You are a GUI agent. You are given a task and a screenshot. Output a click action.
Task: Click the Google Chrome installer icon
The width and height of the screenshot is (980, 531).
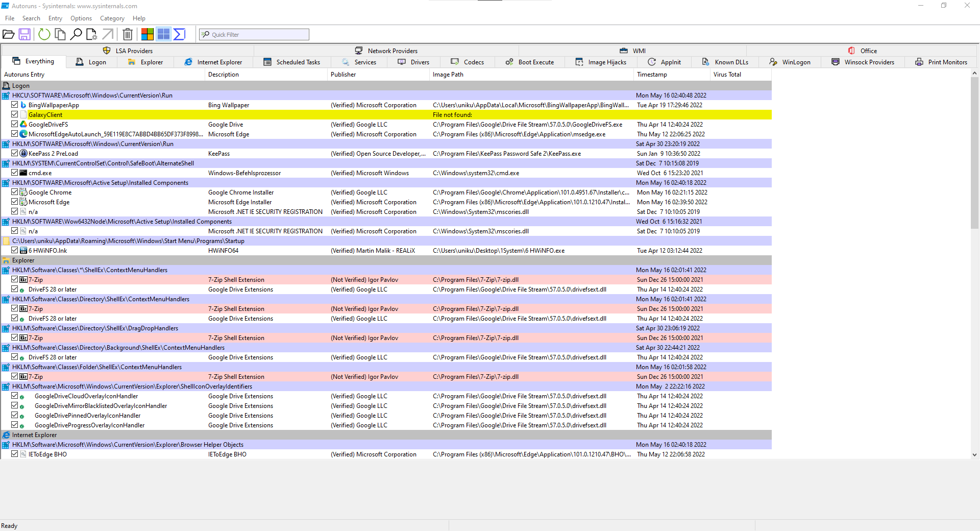23,192
